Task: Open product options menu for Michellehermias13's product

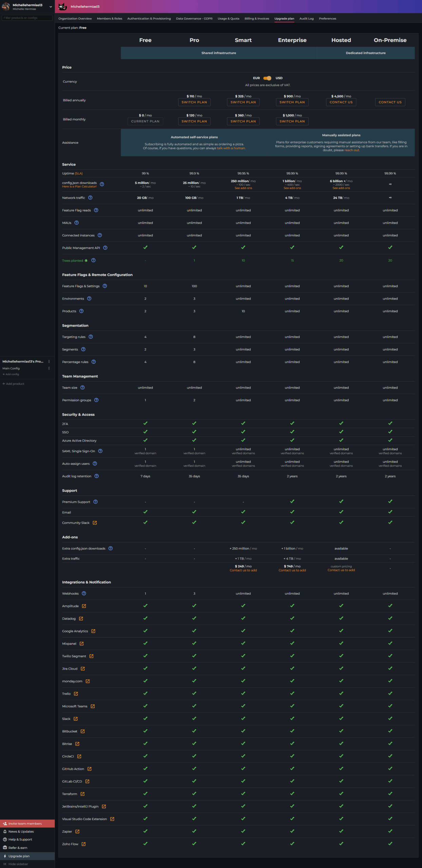Action: [49, 361]
